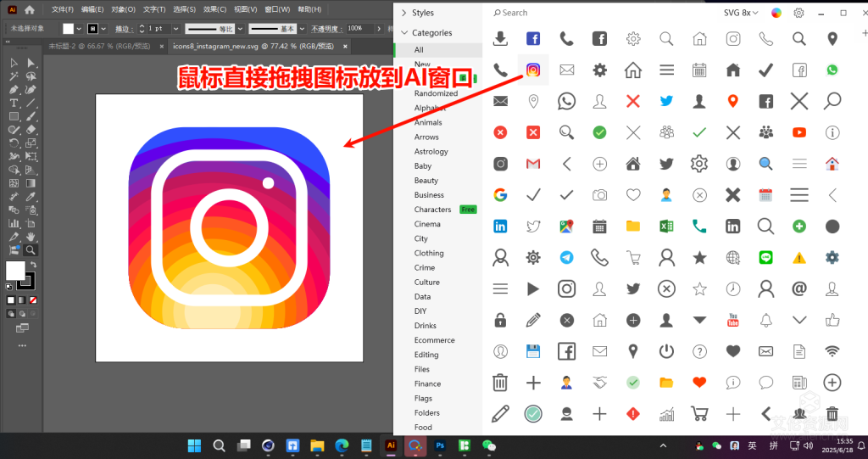The width and height of the screenshot is (868, 459).
Task: Set paint mode to None
Action: point(33,299)
